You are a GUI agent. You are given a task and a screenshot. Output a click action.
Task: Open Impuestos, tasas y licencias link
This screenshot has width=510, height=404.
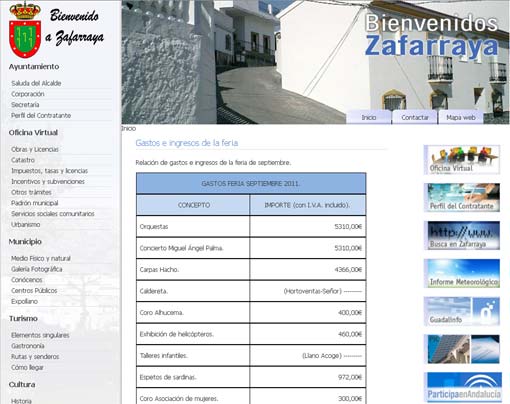[49, 171]
